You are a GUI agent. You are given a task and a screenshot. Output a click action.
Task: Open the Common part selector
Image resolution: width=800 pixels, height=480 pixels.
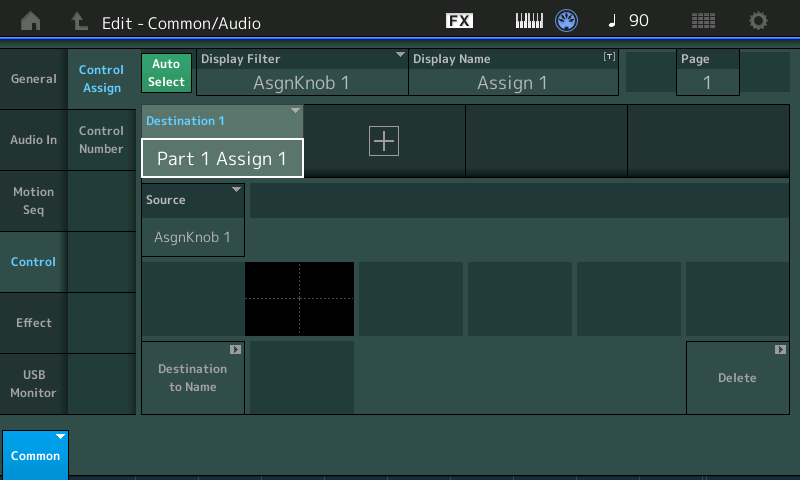[x=35, y=454]
